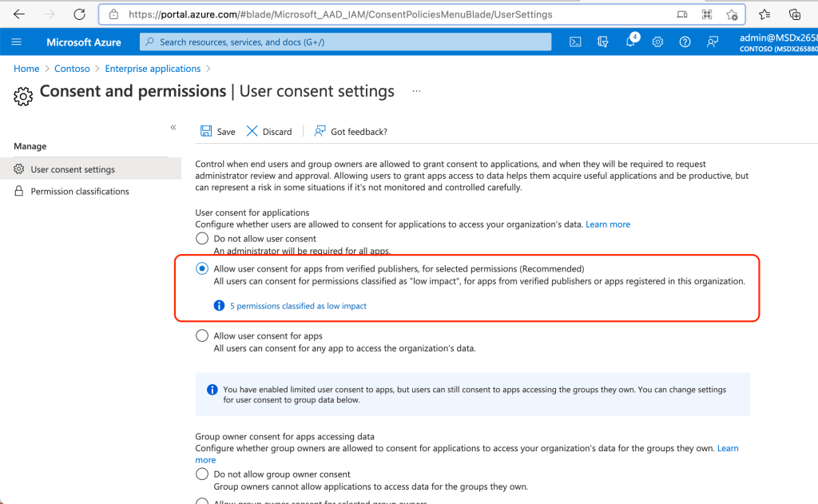Open the notifications bell icon
The image size is (818, 504).
point(630,42)
